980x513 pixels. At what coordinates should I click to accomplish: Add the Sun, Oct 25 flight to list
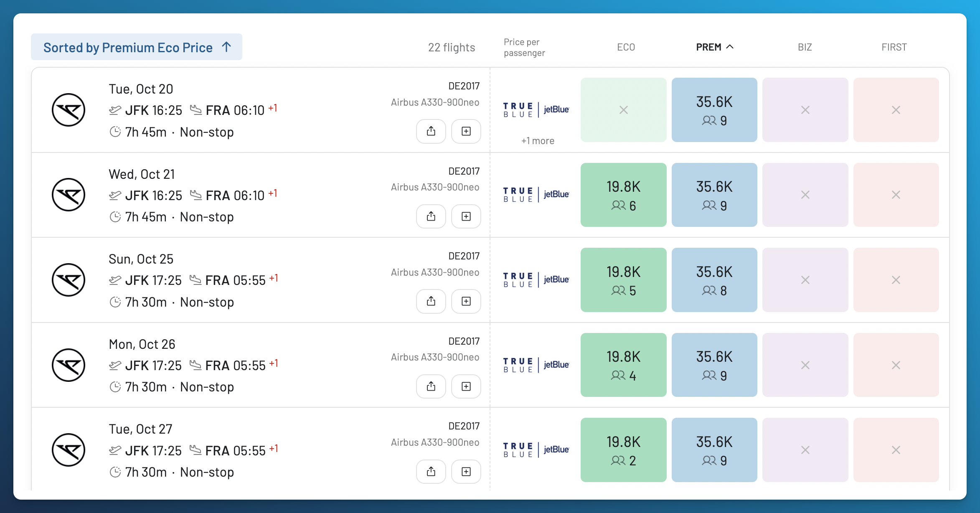point(466,301)
